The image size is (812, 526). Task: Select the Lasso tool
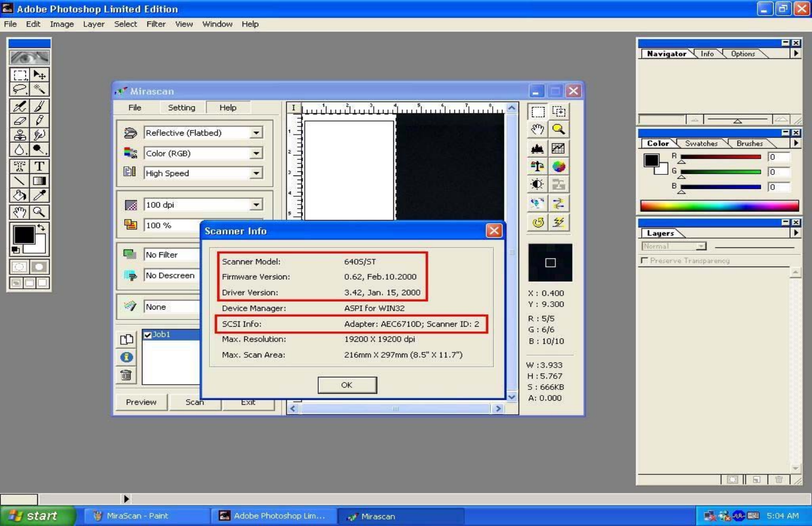pyautogui.click(x=20, y=90)
